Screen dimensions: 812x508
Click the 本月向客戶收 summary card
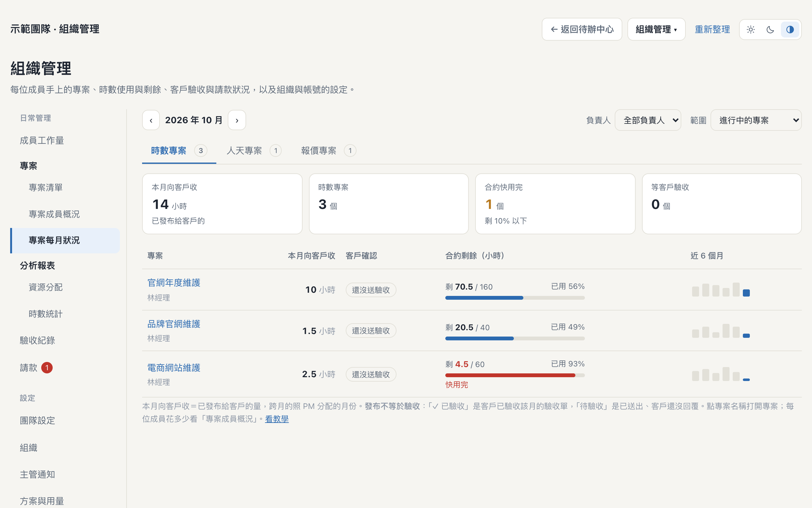[x=222, y=204]
